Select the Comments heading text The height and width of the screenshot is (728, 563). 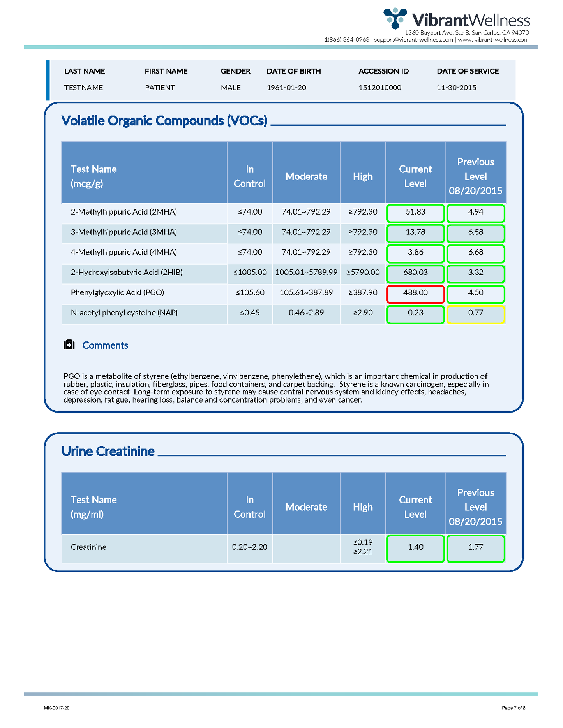105,345
